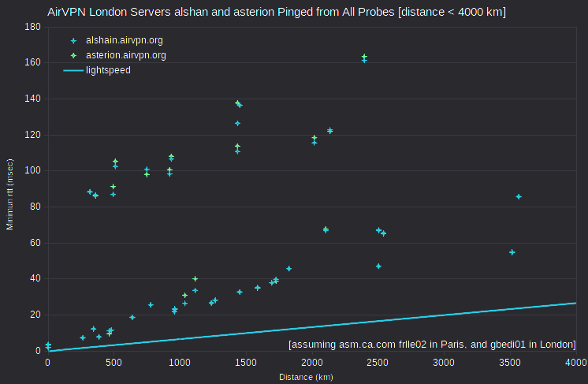
Task: Click the chart title text
Action: pyautogui.click(x=277, y=12)
